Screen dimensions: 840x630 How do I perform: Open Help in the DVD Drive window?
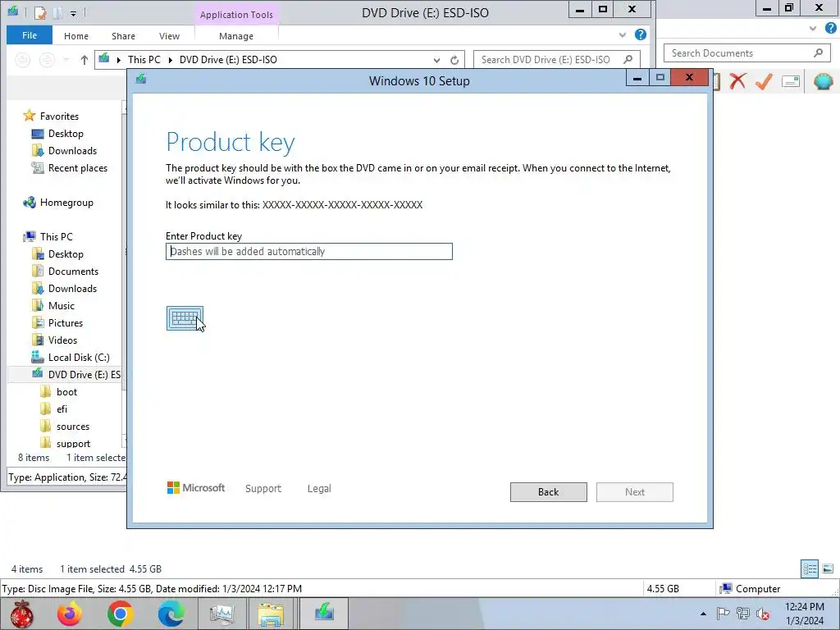pos(640,34)
